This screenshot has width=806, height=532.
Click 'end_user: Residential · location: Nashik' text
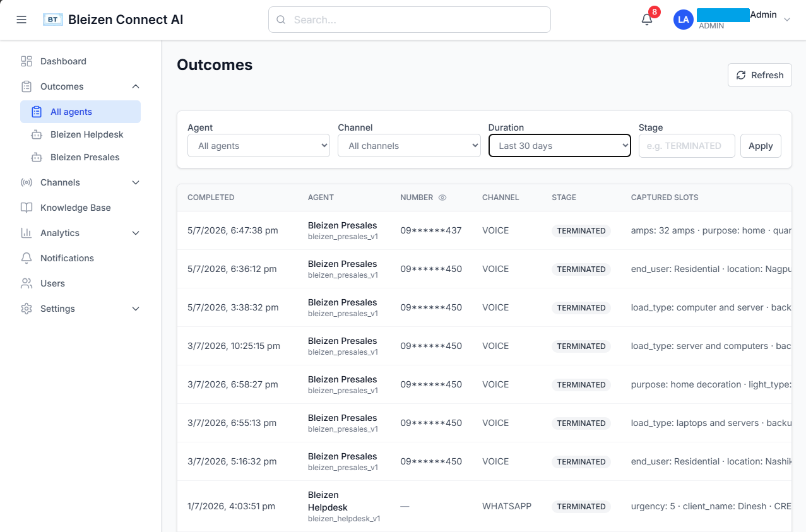pos(711,461)
